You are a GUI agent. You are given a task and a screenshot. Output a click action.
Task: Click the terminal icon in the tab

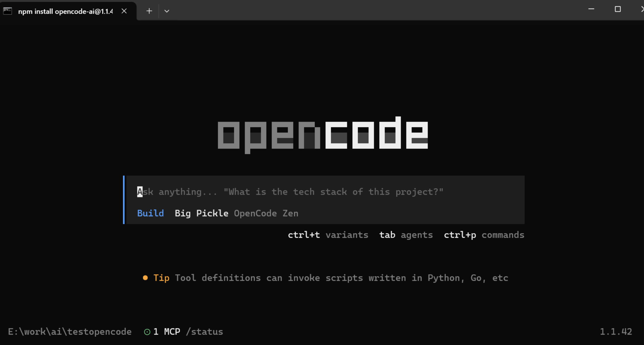point(7,11)
